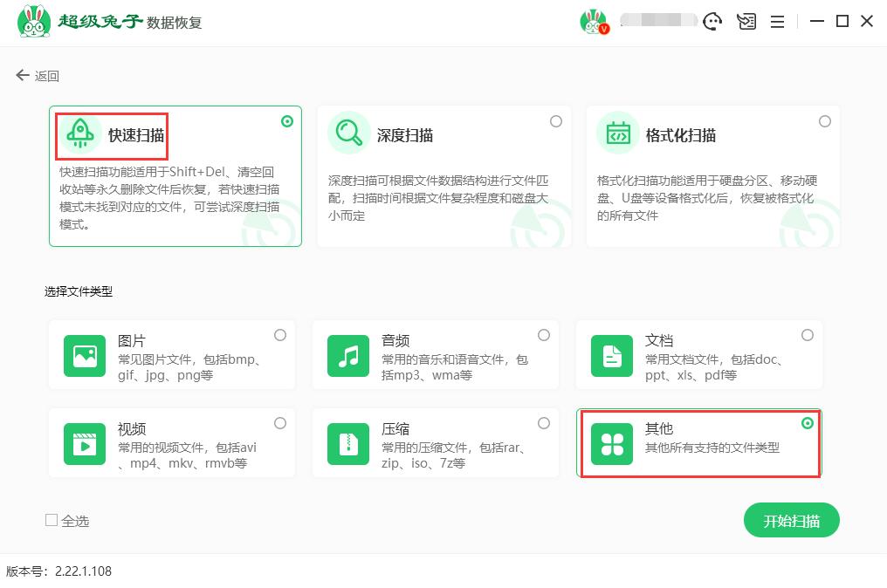
Task: Select the 格式化扫描 radio button
Action: point(825,121)
